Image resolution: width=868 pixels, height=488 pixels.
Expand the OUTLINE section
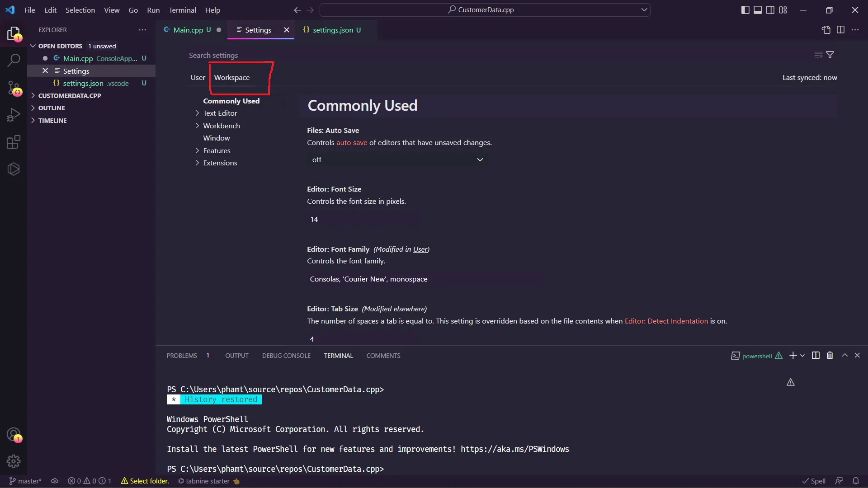[52, 108]
